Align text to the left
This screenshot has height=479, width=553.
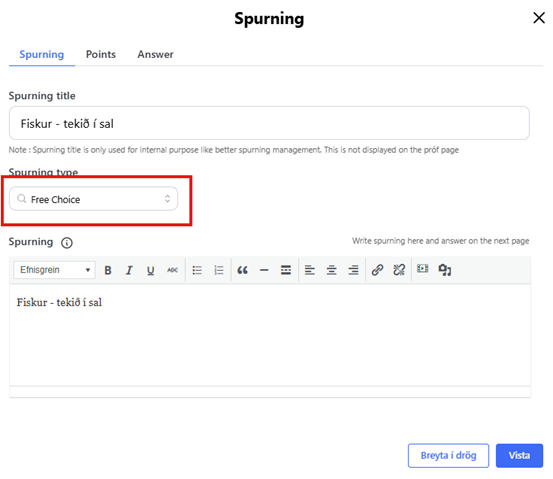(310, 270)
